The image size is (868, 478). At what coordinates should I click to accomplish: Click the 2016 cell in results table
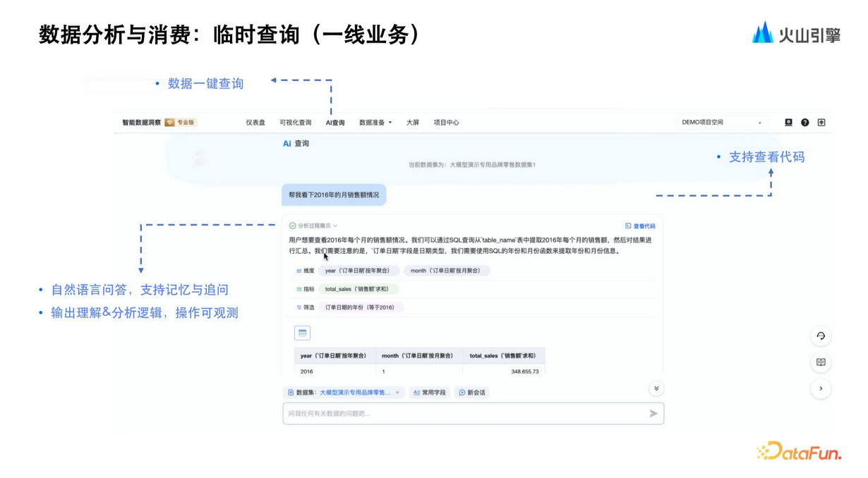306,372
